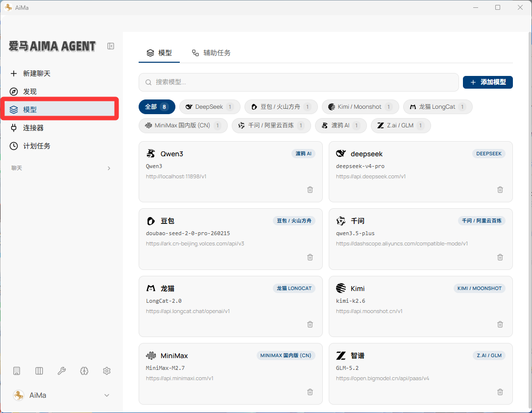This screenshot has height=413, width=532.
Task: Click the 龙猫 card cat logo
Action: click(x=151, y=288)
